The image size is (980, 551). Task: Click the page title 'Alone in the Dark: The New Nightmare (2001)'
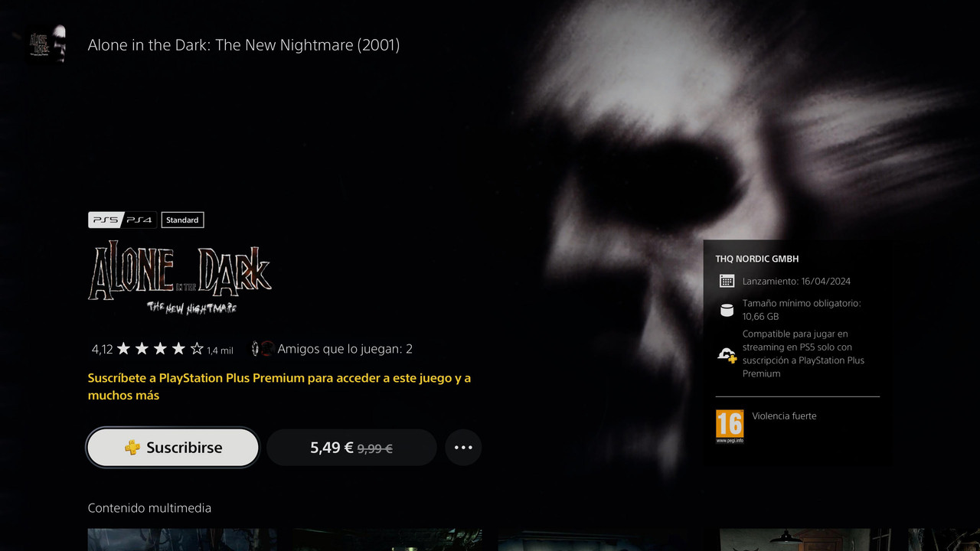coord(243,45)
